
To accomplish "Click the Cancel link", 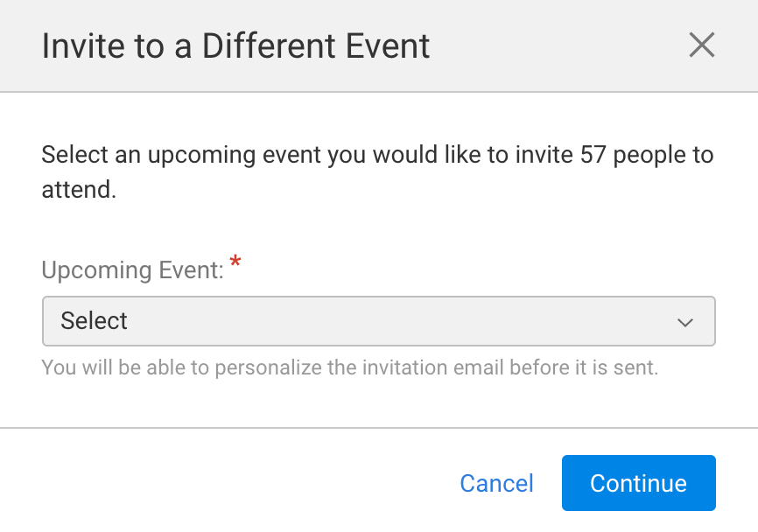I will [x=496, y=483].
